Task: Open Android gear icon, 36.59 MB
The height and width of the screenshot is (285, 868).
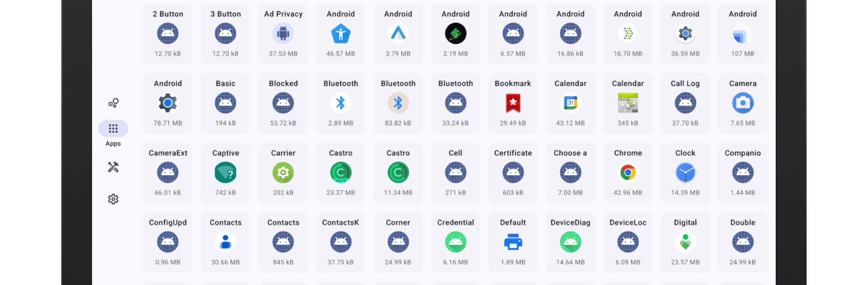Action: 685,33
